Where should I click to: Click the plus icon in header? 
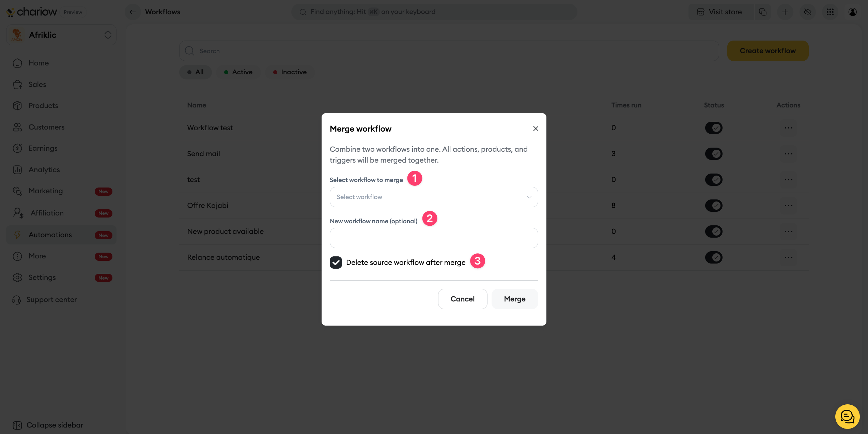tap(785, 12)
